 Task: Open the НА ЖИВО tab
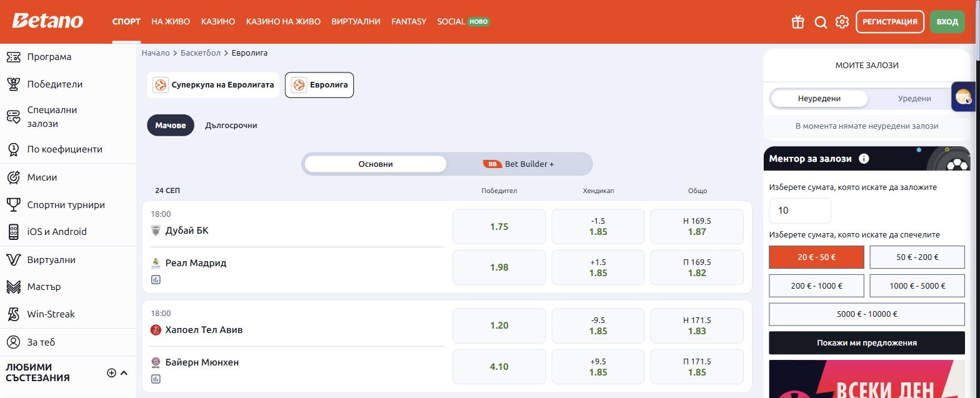[171, 21]
